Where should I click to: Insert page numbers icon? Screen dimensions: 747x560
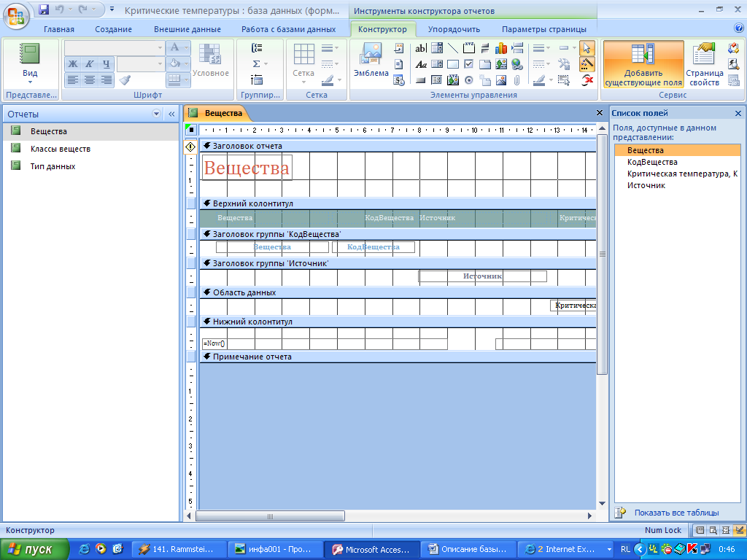tap(399, 64)
